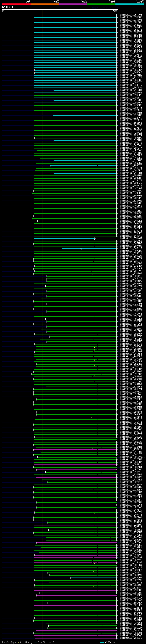This screenshot has height=644, width=146.
Task: Select the UniRef100_B2IXG3 label
Action: (x=131, y=241)
